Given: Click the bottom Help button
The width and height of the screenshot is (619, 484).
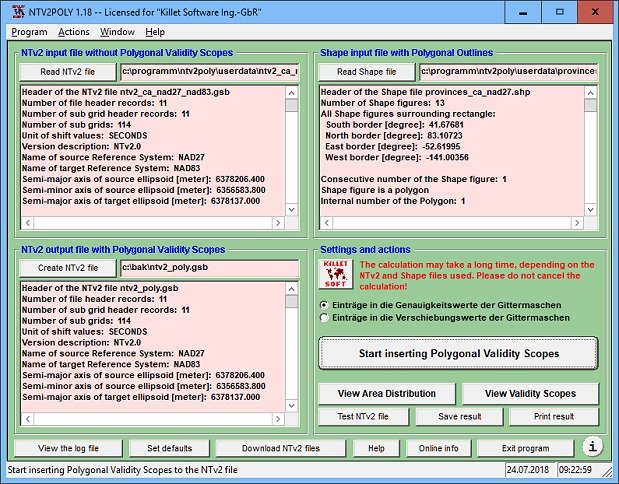Looking at the screenshot, I should 376,448.
